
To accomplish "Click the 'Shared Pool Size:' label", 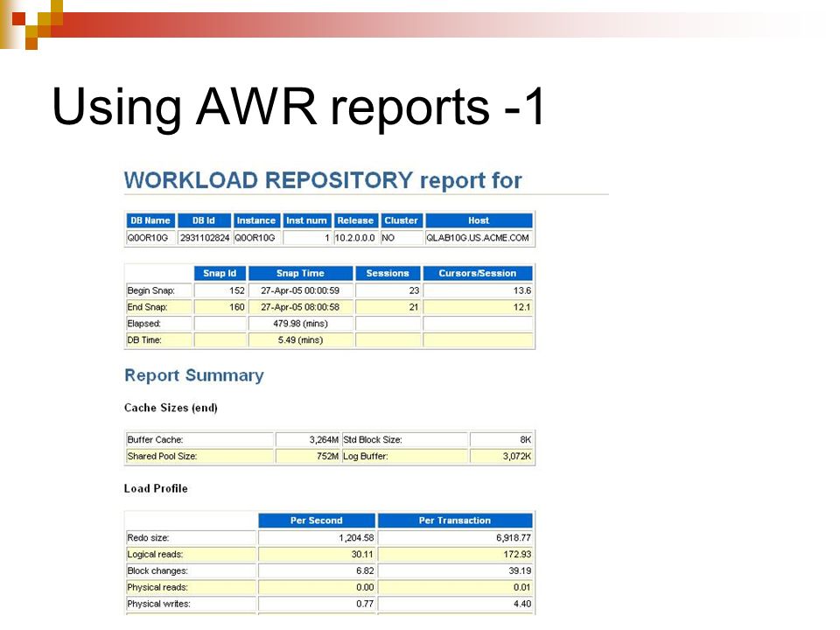I will (162, 457).
